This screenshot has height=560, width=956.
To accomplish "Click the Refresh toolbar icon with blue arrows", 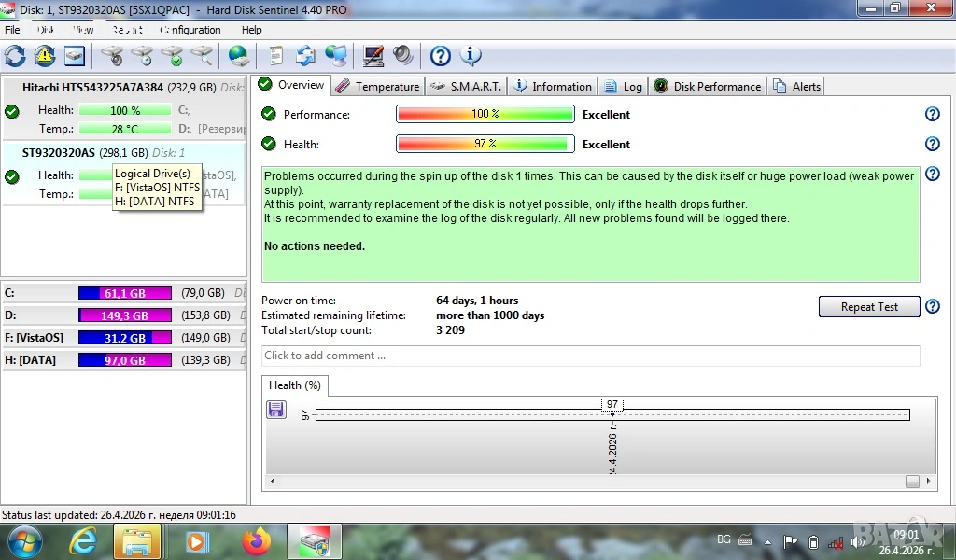I will coord(15,56).
